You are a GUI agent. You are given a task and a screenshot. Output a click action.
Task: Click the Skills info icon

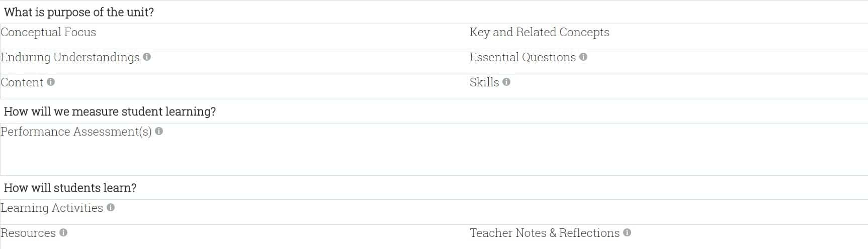pyautogui.click(x=506, y=82)
